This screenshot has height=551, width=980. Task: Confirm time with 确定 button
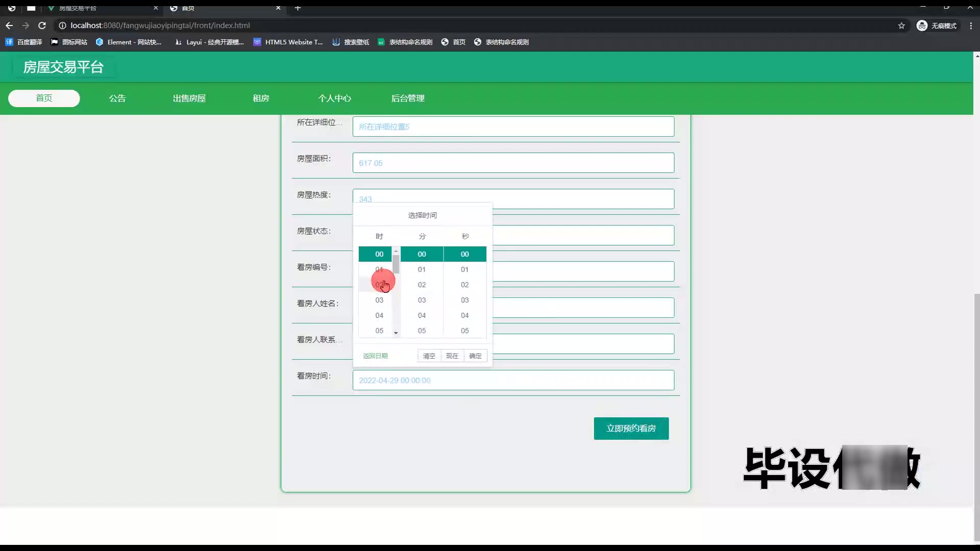pyautogui.click(x=475, y=356)
